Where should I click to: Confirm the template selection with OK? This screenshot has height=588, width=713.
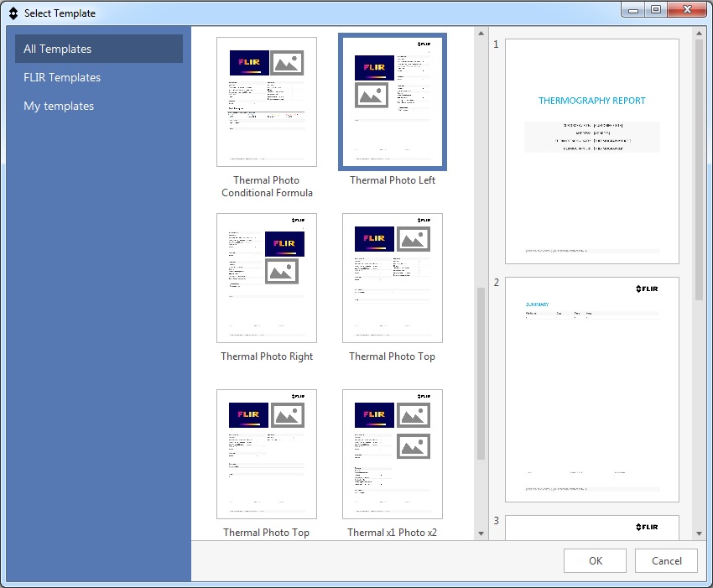(x=595, y=561)
